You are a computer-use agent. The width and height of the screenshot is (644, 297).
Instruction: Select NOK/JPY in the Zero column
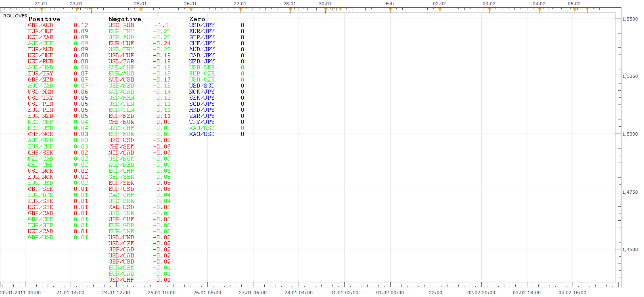point(202,92)
